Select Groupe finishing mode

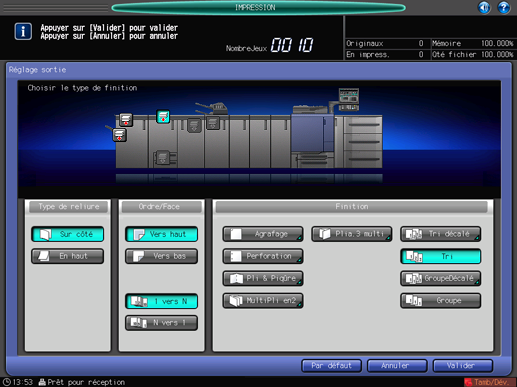[441, 301]
